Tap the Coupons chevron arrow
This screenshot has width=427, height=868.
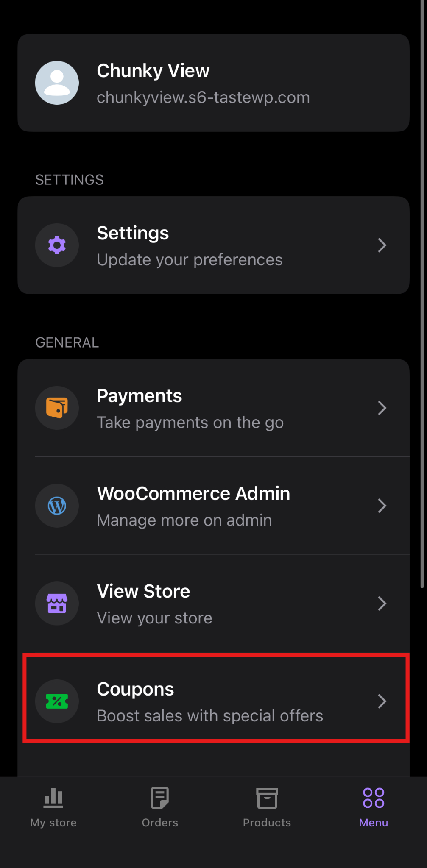pyautogui.click(x=382, y=701)
